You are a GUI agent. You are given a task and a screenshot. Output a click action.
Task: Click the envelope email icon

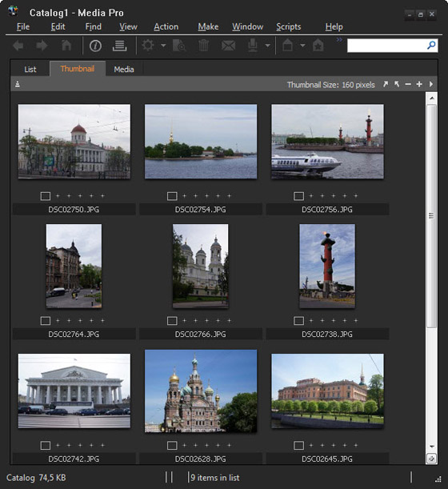tap(228, 46)
